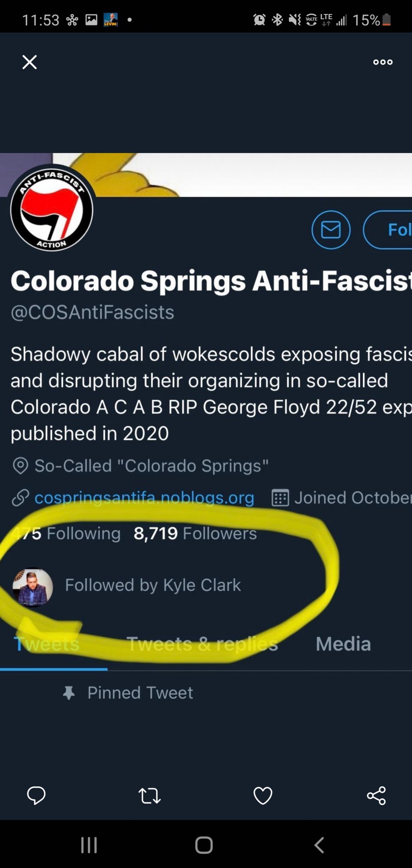Viewport: 412px width, 868px height.
Task: View the 8,719 Followers list
Action: tap(195, 533)
